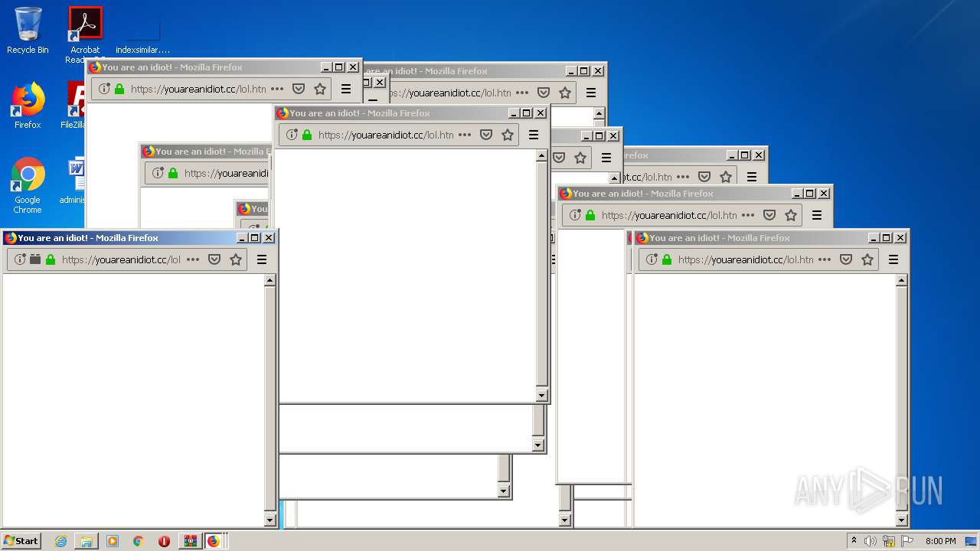Image resolution: width=980 pixels, height=551 pixels.
Task: Click green padlock in top-left Firefox window
Action: [x=119, y=89]
